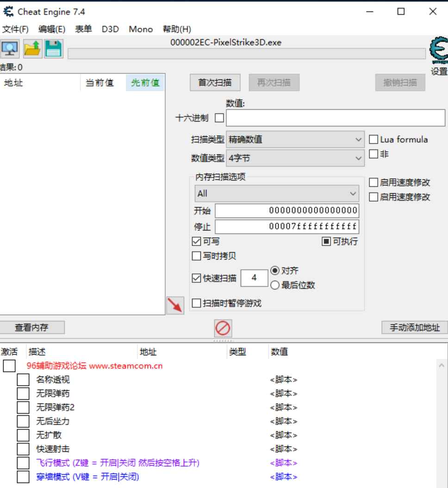Activate the 无限弹药2 script checkbox
448x488 pixels.
point(23,408)
